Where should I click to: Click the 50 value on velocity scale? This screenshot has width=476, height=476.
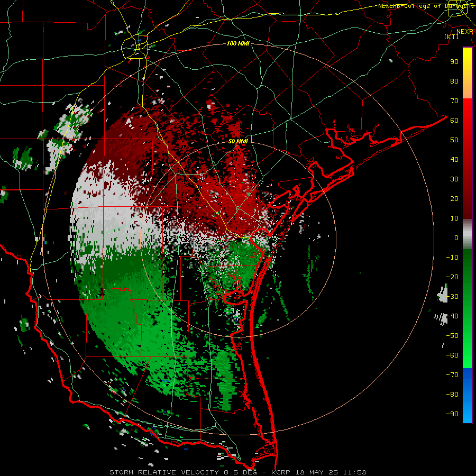click(454, 140)
